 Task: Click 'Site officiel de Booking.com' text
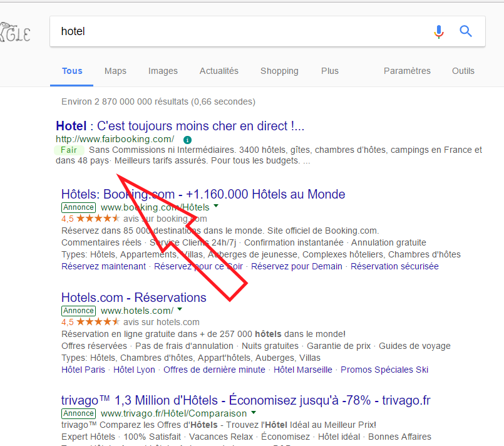(x=323, y=231)
